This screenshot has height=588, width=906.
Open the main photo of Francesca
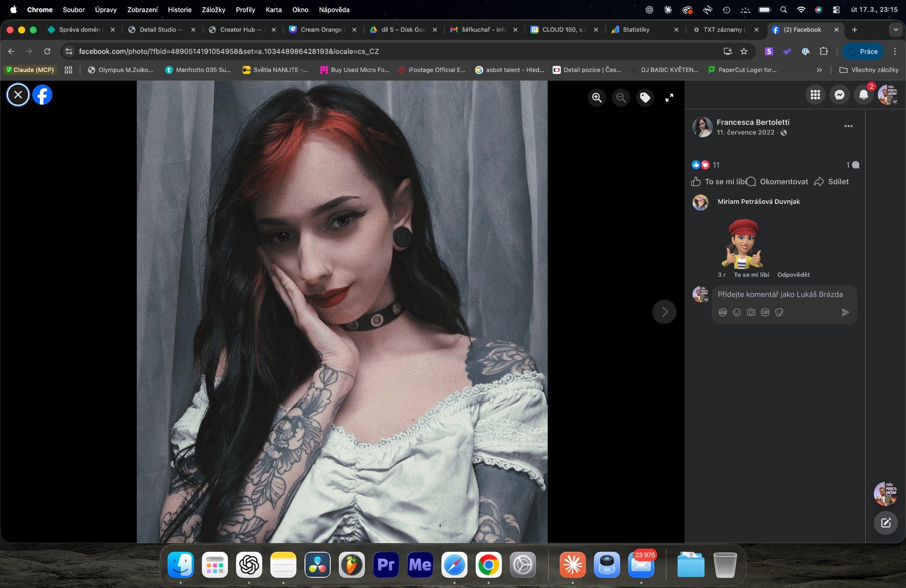click(x=342, y=312)
